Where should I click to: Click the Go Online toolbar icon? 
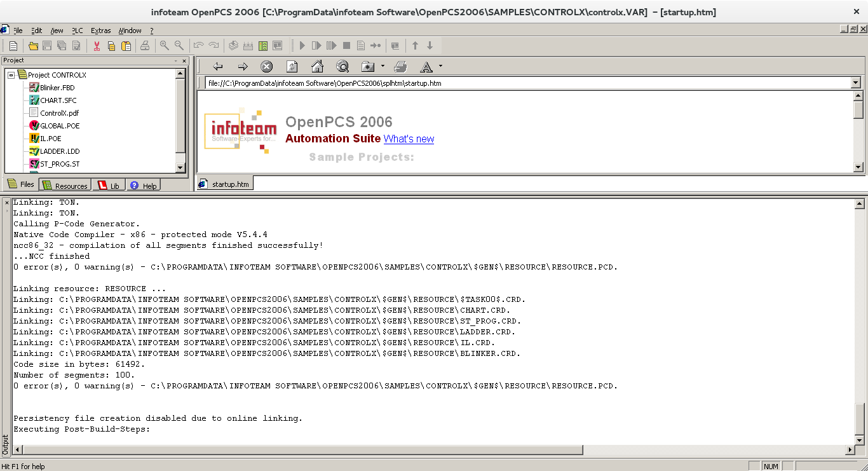point(277,46)
